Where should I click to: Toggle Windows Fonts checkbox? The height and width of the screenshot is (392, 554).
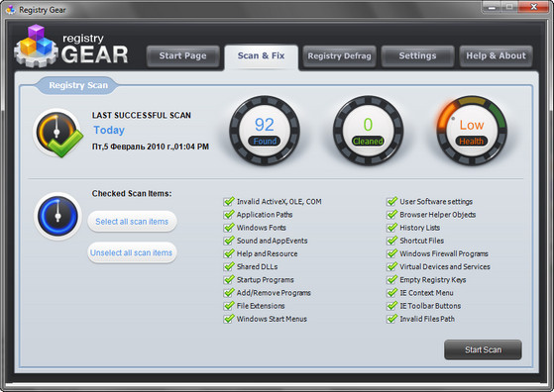(229, 228)
